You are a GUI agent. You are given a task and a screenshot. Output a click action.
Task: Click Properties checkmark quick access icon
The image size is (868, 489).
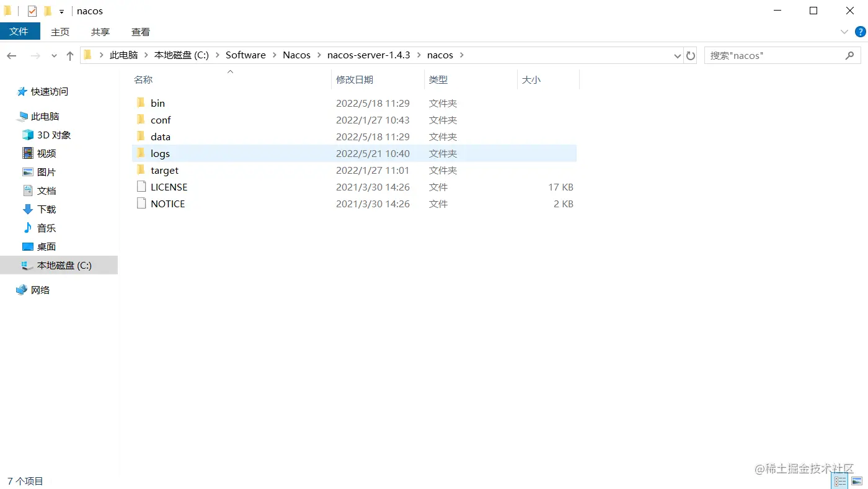(x=32, y=11)
